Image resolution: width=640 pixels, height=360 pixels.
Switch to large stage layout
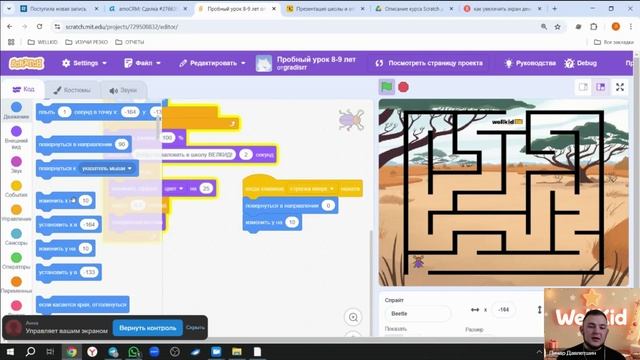[x=600, y=87]
